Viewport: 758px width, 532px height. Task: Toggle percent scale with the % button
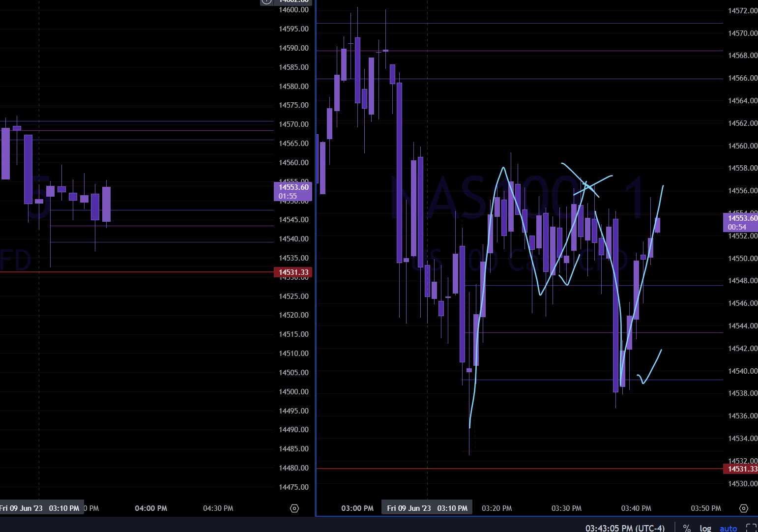coord(687,528)
